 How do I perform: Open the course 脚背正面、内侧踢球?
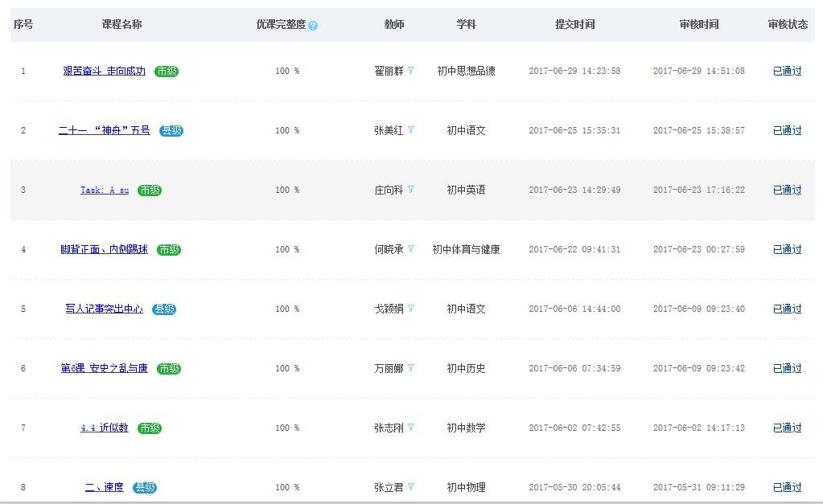tap(105, 249)
